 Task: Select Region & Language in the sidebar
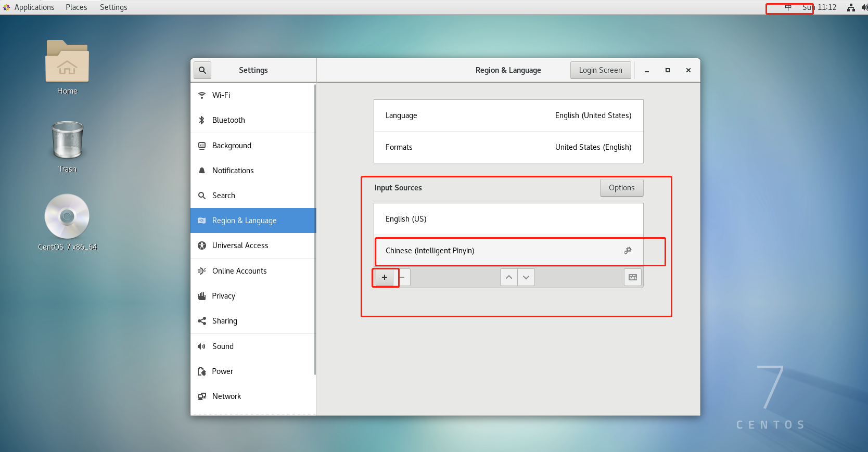pyautogui.click(x=253, y=221)
